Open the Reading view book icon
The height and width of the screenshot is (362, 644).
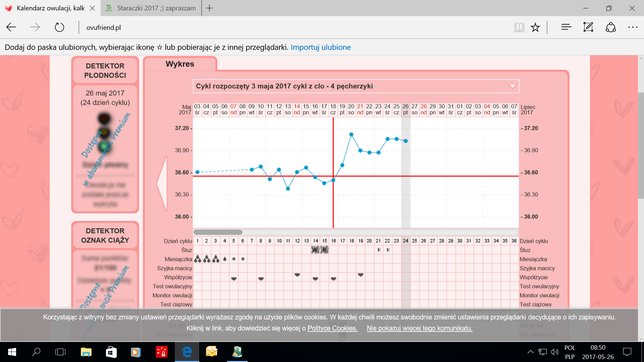pyautogui.click(x=519, y=27)
